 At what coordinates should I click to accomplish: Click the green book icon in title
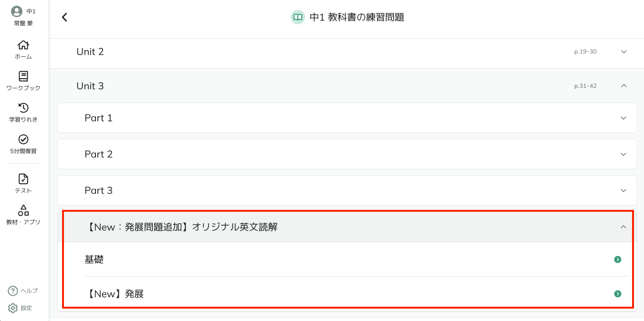pos(298,18)
